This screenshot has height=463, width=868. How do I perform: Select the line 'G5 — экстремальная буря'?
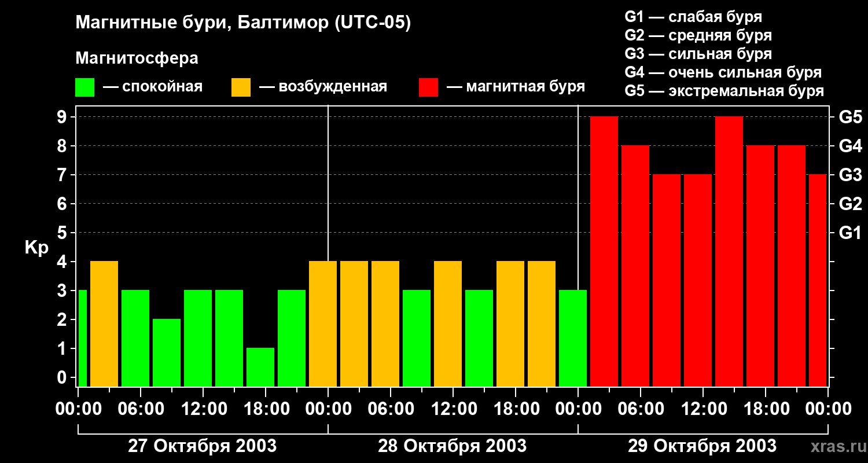point(724,91)
